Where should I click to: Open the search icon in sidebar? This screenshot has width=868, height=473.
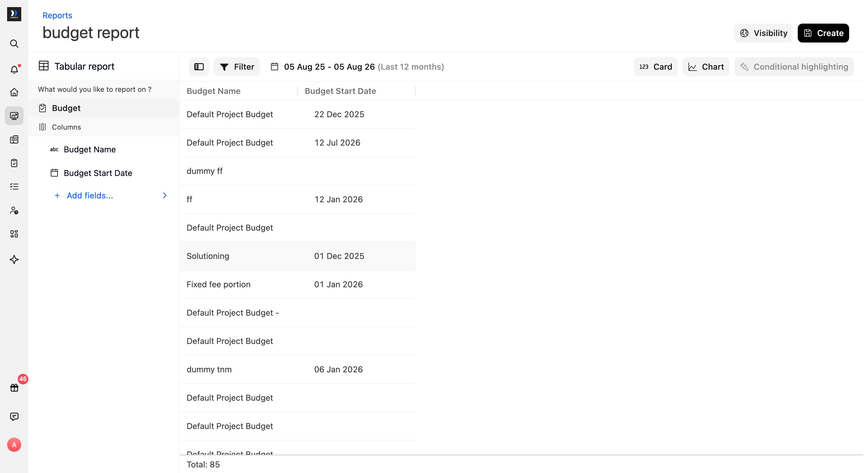pos(14,44)
